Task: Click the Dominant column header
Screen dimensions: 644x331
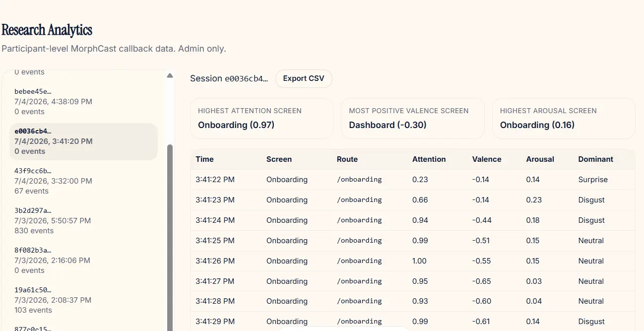Action: tap(596, 159)
